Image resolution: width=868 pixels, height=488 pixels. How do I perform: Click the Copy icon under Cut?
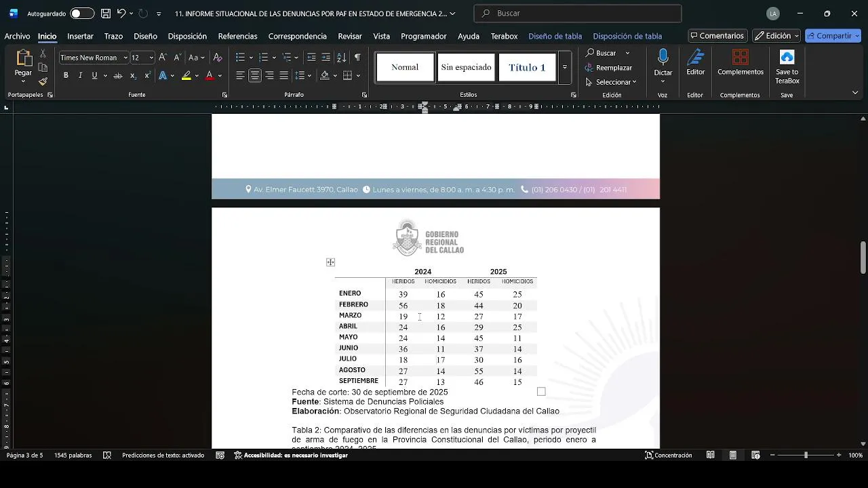point(43,68)
